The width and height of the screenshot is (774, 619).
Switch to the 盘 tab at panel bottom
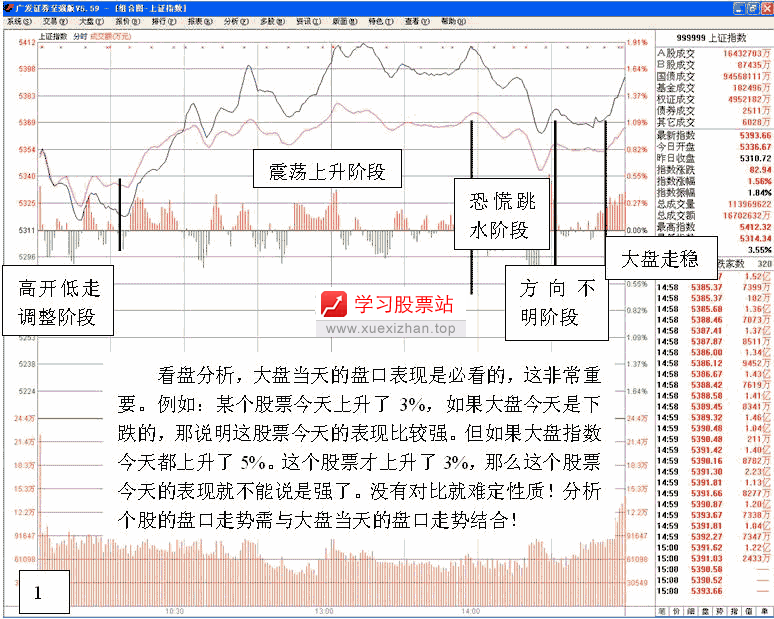coord(705,611)
